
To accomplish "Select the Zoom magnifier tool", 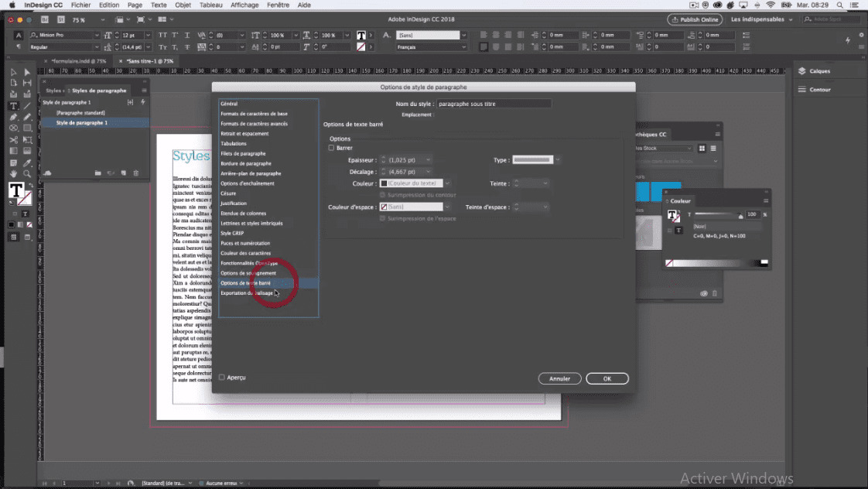I will (x=27, y=174).
